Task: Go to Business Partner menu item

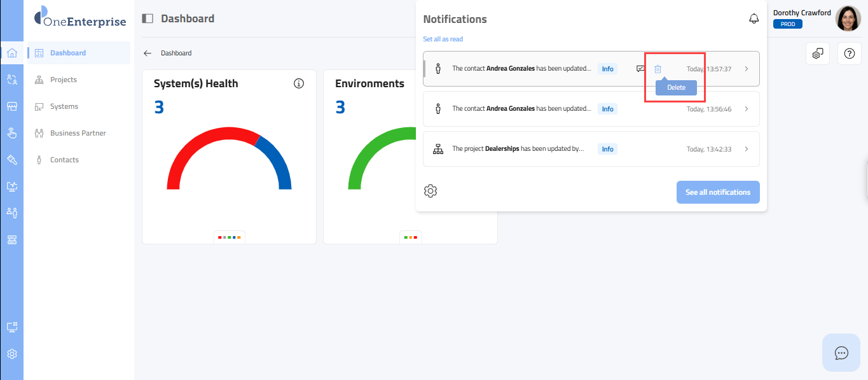Action: coord(78,133)
